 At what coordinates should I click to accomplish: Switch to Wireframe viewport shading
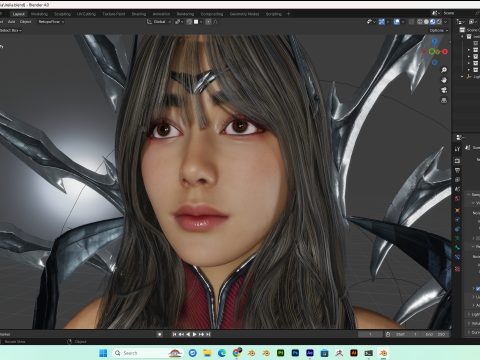coord(420,22)
